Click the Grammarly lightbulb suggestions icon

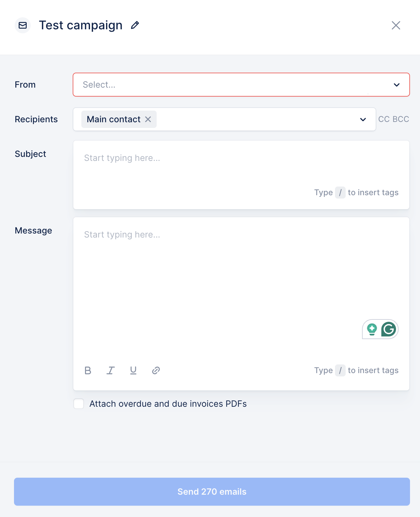point(372,329)
